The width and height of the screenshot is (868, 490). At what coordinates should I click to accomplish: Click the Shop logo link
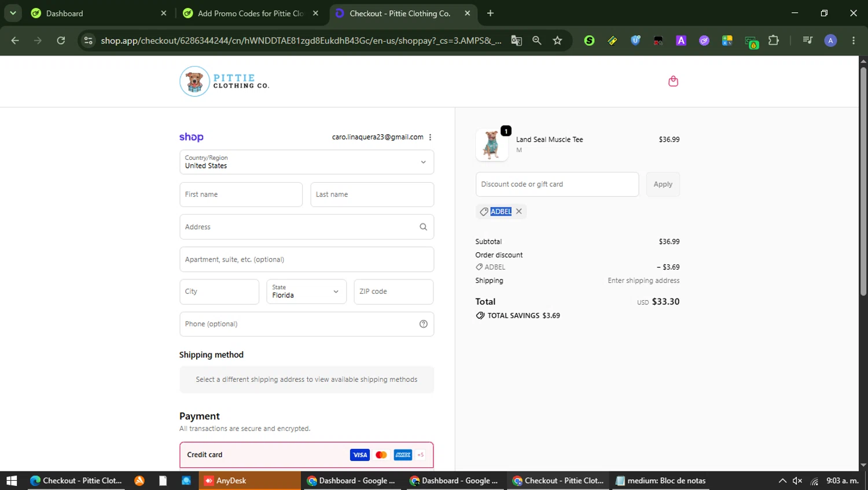click(192, 137)
